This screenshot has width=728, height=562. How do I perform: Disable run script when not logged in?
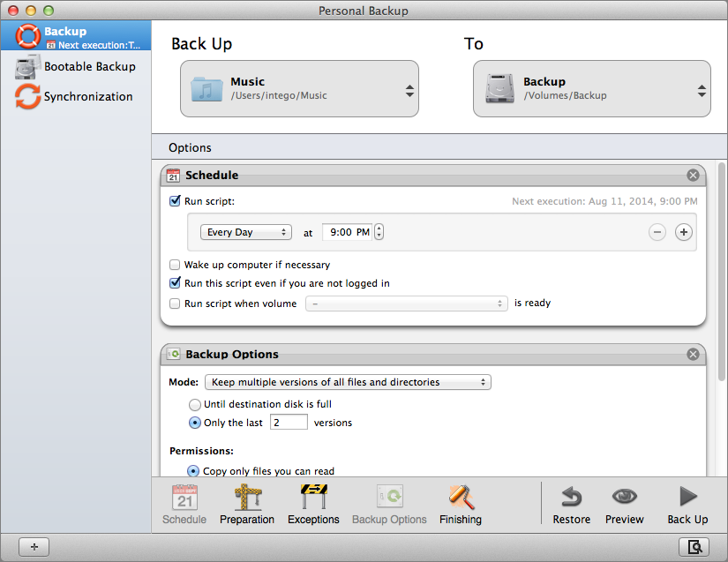[x=175, y=283]
